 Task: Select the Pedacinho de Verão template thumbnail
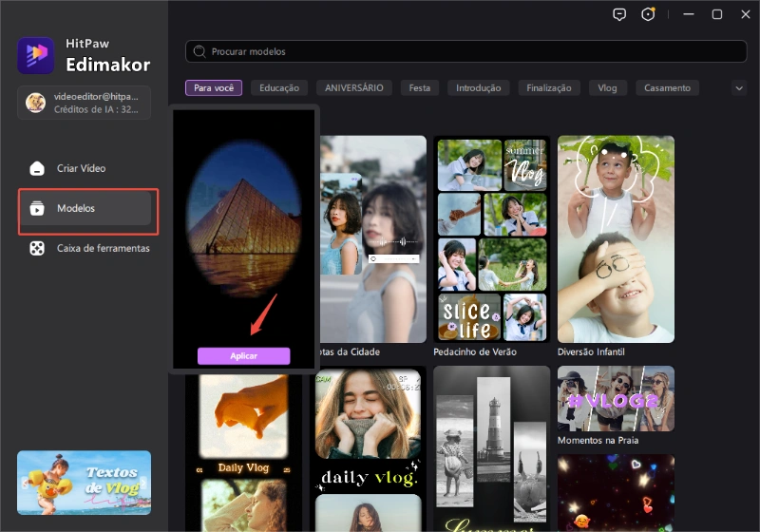click(x=492, y=238)
